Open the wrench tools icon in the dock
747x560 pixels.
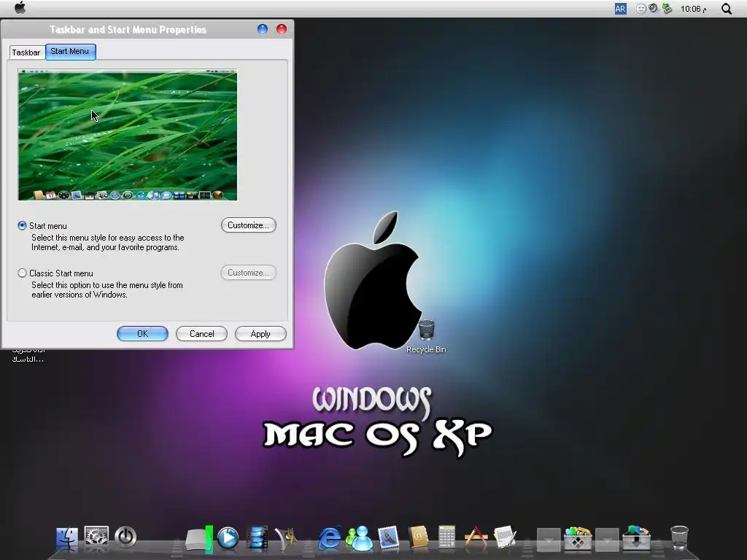[x=285, y=539]
